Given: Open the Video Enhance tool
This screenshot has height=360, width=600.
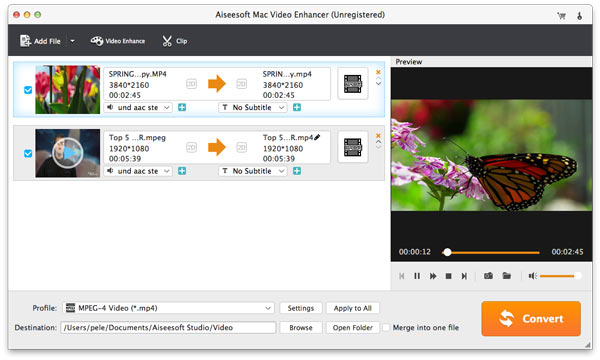Looking at the screenshot, I should (117, 41).
